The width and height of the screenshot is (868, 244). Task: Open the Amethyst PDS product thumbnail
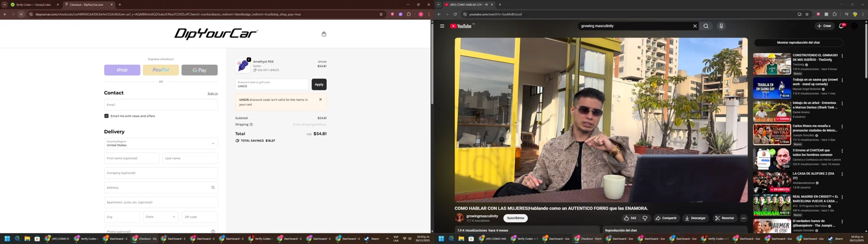pyautogui.click(x=243, y=65)
